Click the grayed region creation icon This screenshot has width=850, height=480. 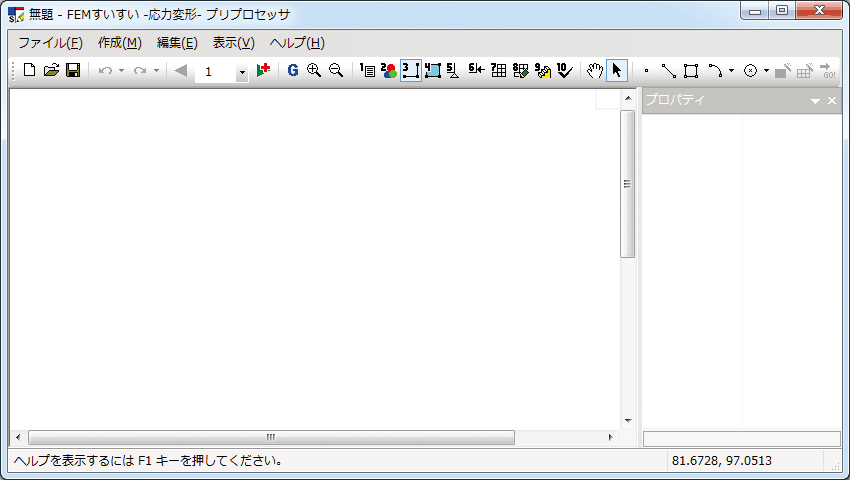tap(783, 71)
